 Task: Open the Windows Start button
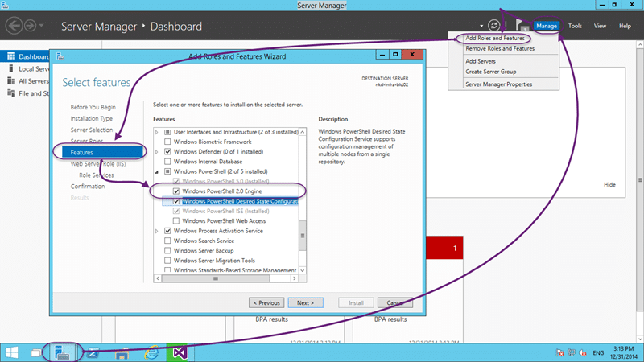click(11, 352)
